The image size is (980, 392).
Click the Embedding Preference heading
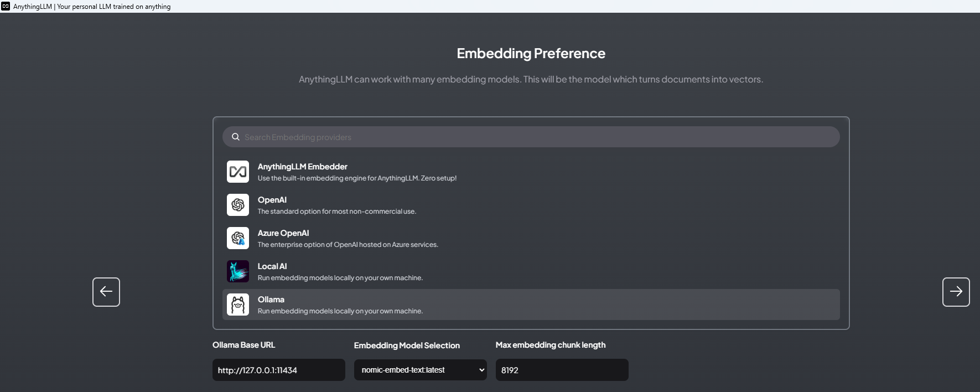tap(531, 53)
